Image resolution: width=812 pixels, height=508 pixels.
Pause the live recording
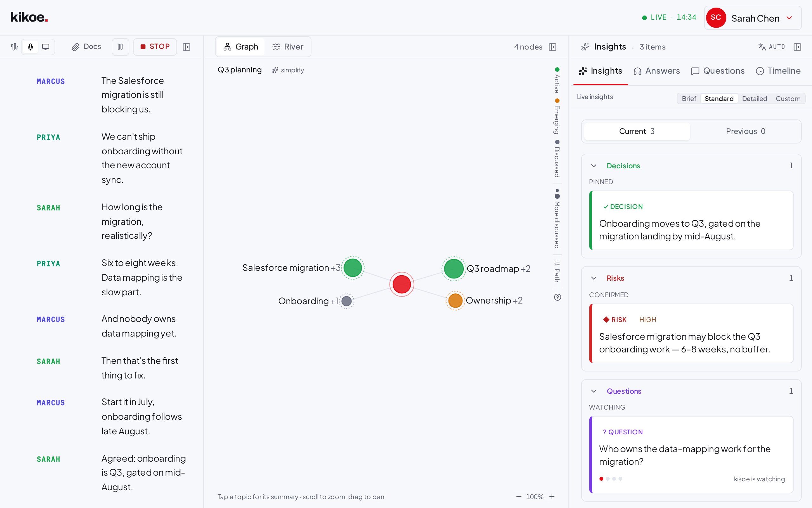coord(120,47)
